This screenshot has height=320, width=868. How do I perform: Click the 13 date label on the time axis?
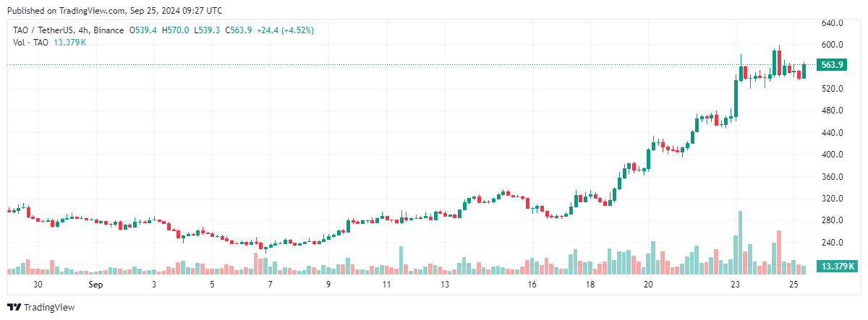[444, 285]
